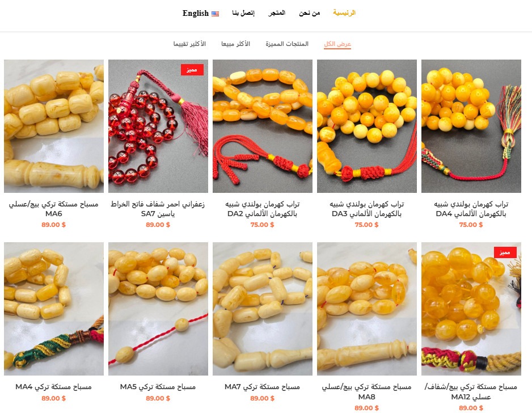Switch language to English
The width and height of the screenshot is (532, 413).
[x=196, y=13]
